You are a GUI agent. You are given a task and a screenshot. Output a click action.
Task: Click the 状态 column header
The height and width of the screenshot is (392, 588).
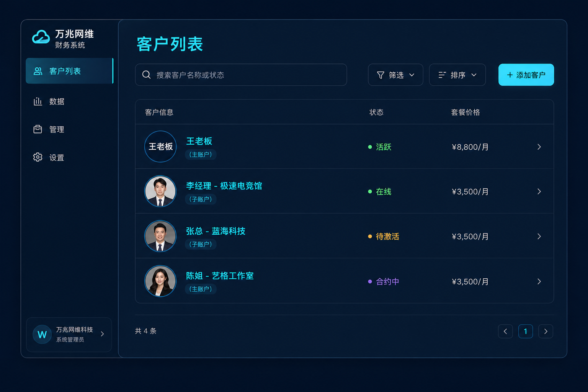(376, 112)
